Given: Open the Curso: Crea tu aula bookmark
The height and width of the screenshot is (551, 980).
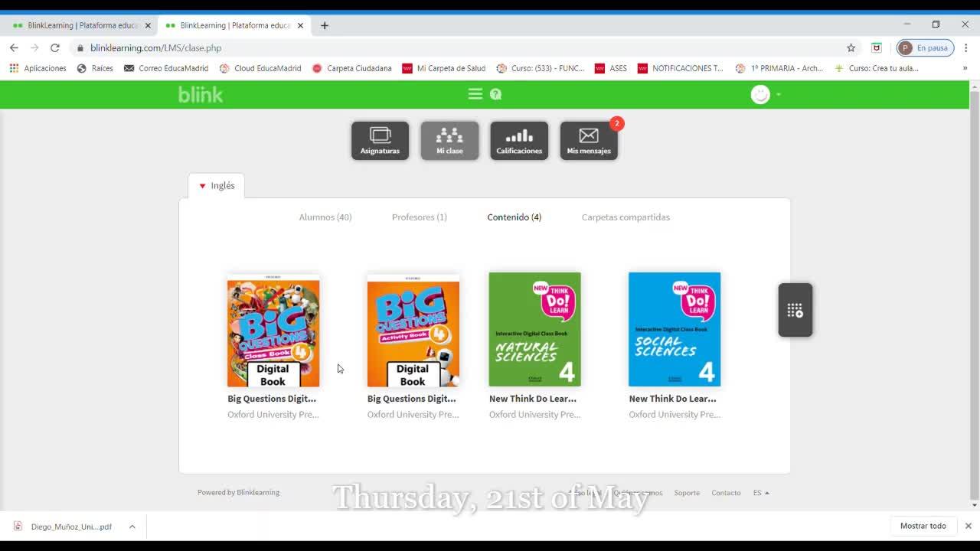Looking at the screenshot, I should pos(877,68).
